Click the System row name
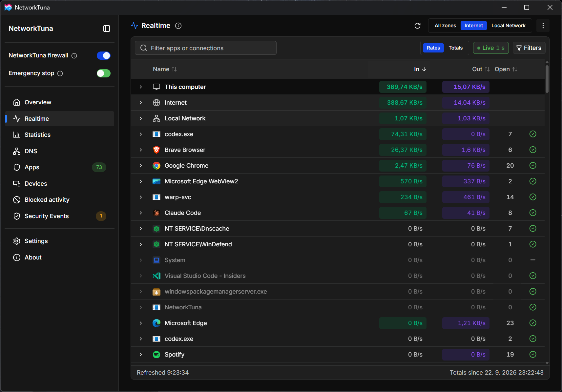Screen dimensions: 562x392 175,260
